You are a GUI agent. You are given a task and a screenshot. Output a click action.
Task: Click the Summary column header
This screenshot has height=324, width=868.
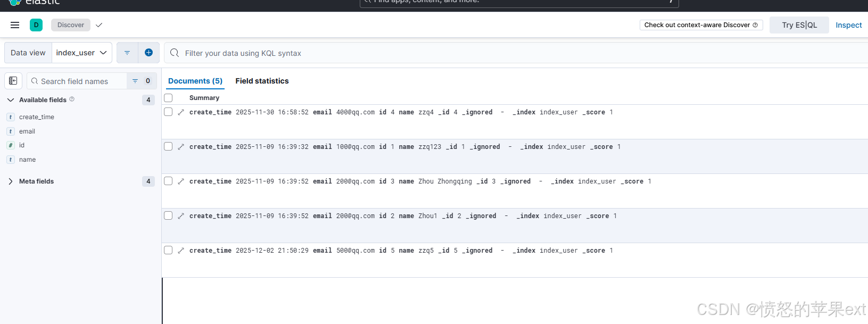[204, 98]
